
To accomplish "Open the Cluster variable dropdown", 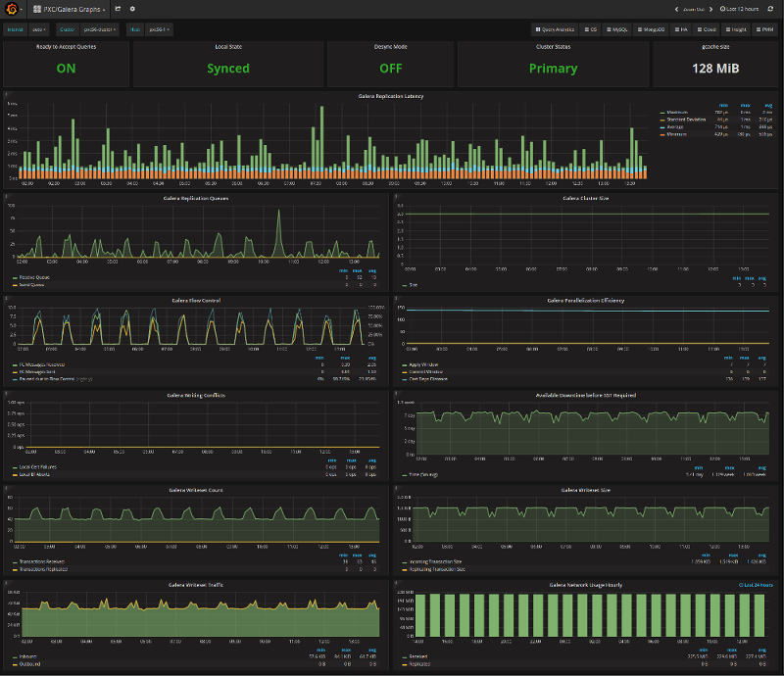I will pyautogui.click(x=101, y=30).
